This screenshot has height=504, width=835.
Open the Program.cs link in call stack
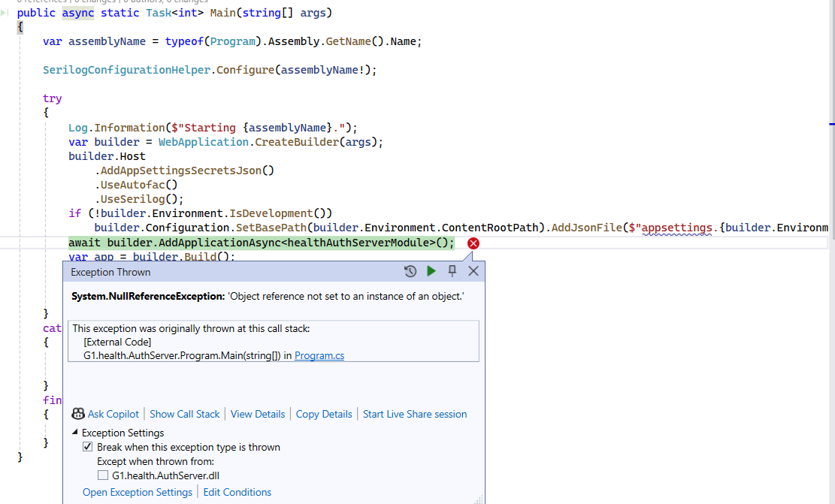319,356
